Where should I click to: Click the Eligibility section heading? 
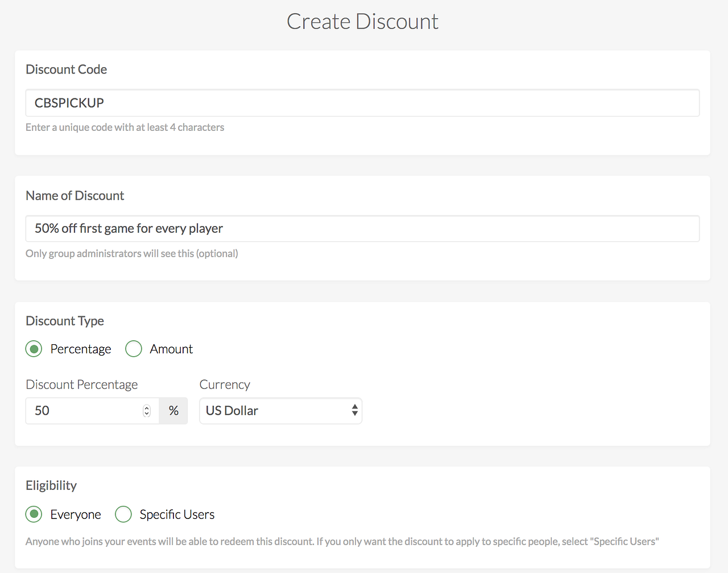51,485
